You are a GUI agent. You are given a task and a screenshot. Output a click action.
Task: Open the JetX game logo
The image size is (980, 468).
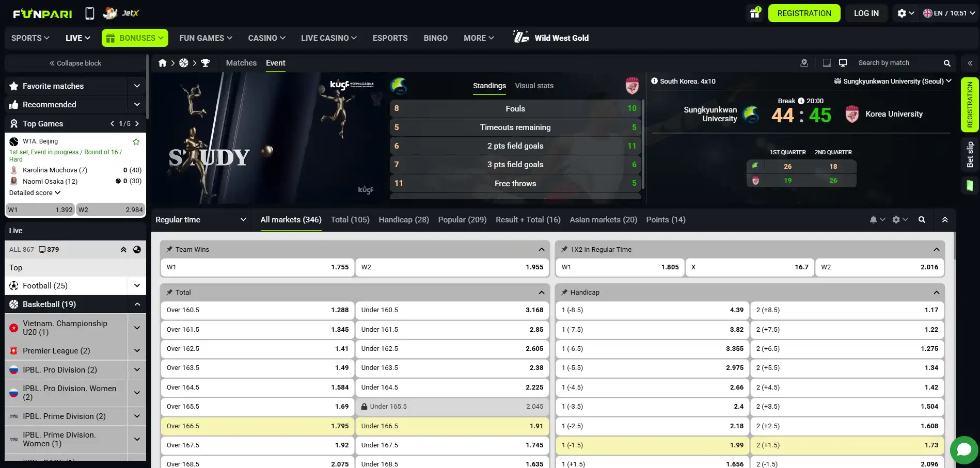coord(121,13)
